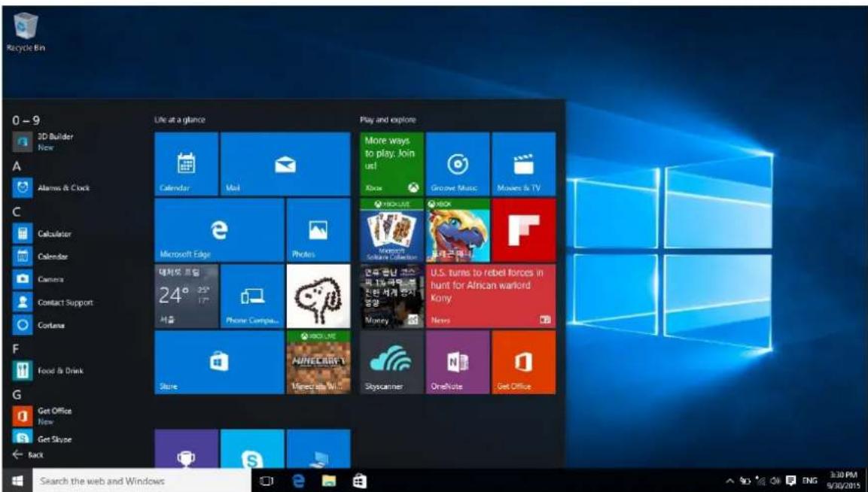868x492 pixels.
Task: Open the Calendar tile
Action: [x=186, y=164]
